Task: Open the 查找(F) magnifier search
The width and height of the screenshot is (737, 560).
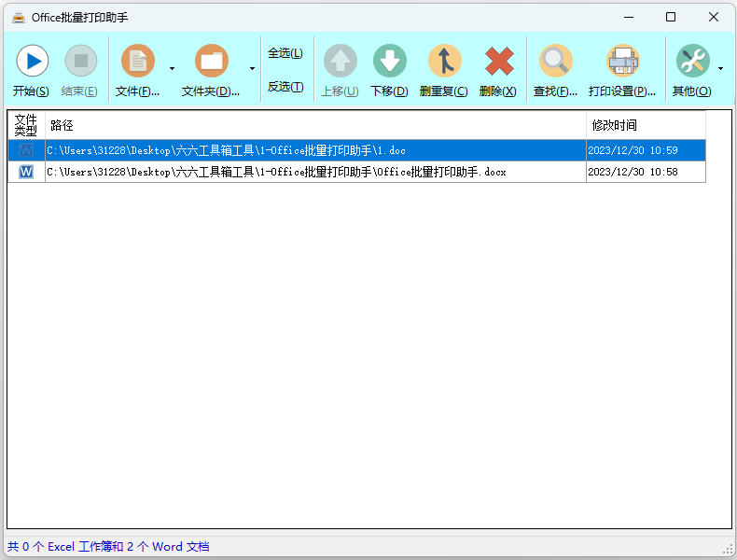Action: click(556, 61)
